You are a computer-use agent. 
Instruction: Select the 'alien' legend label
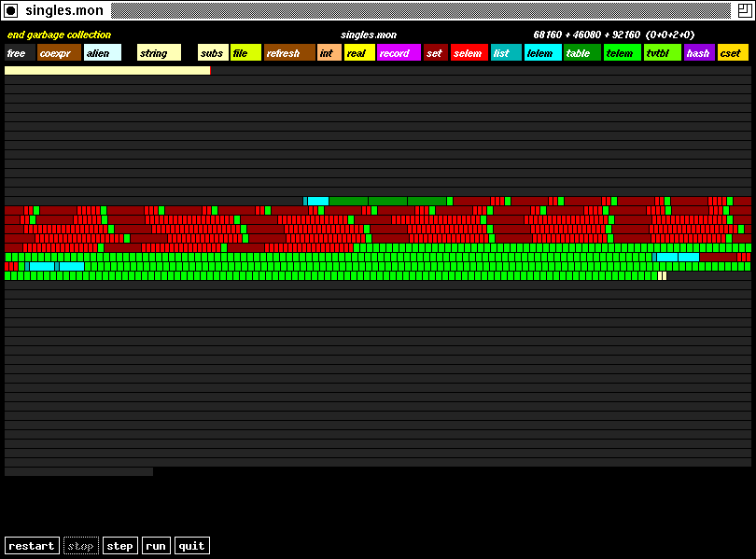coord(102,53)
